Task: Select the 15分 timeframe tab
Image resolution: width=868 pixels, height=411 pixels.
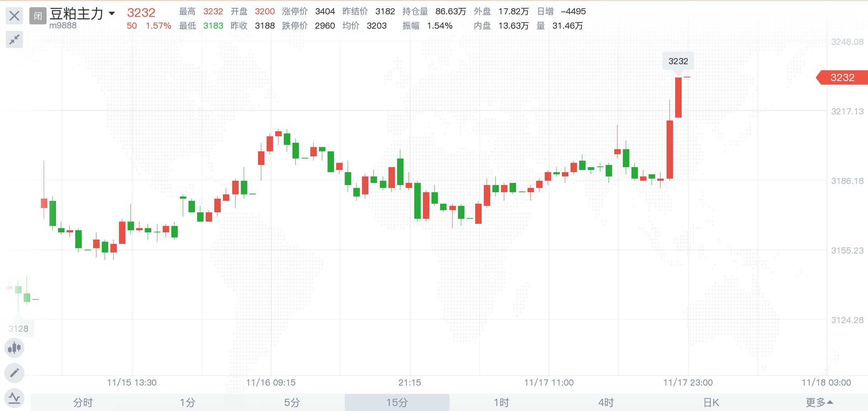Action: click(x=397, y=402)
